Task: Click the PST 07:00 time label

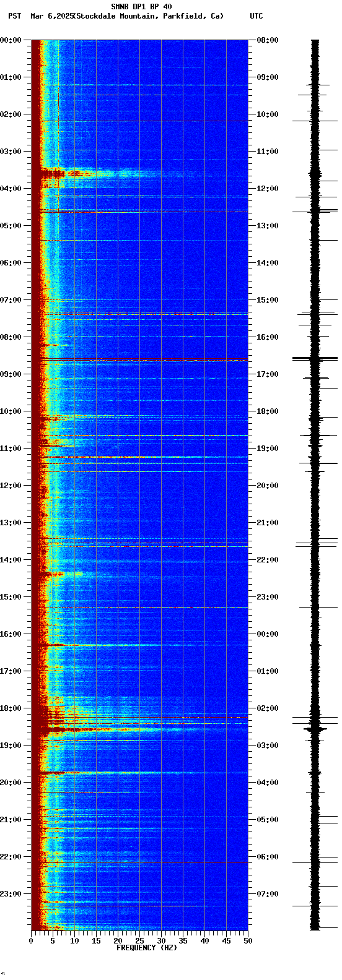Action: (11, 300)
